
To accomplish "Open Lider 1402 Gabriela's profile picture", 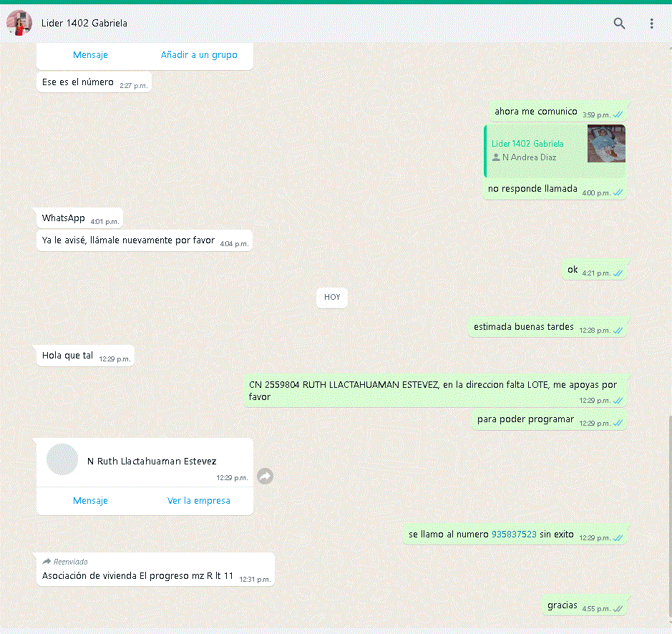I will (x=19, y=23).
